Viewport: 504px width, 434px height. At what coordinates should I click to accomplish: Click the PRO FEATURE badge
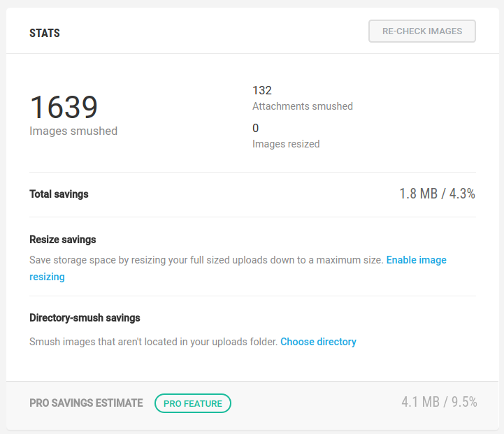click(x=192, y=403)
